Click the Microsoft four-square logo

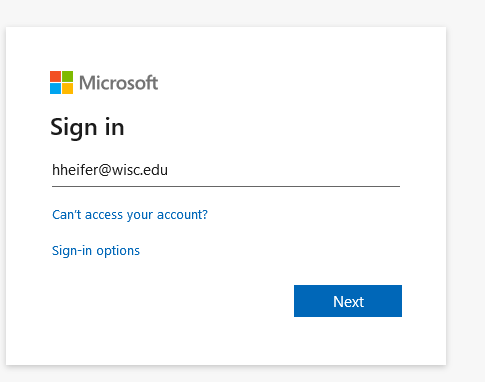[x=61, y=82]
